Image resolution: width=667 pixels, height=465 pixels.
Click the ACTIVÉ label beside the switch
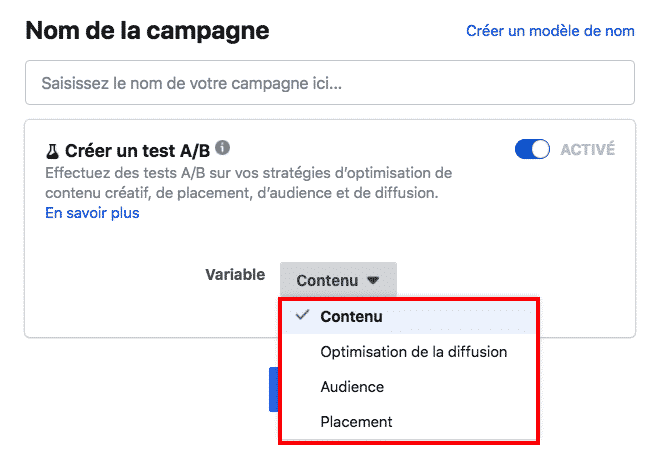[x=587, y=149]
